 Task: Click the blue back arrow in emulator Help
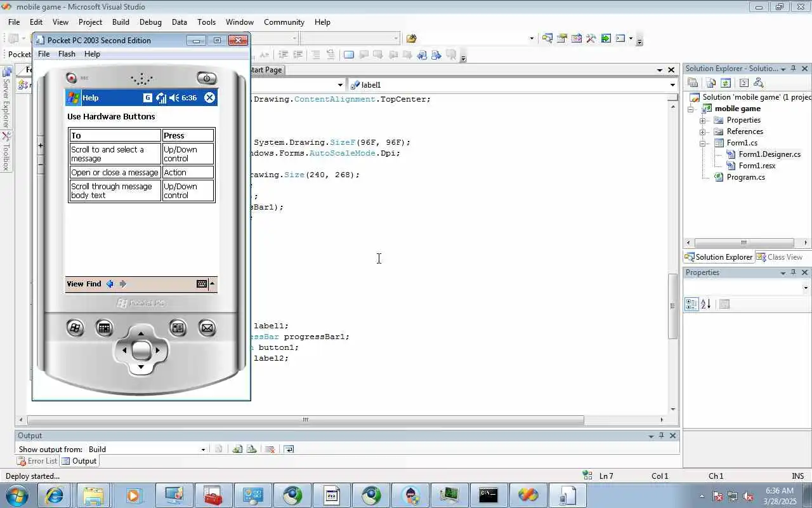pyautogui.click(x=110, y=284)
